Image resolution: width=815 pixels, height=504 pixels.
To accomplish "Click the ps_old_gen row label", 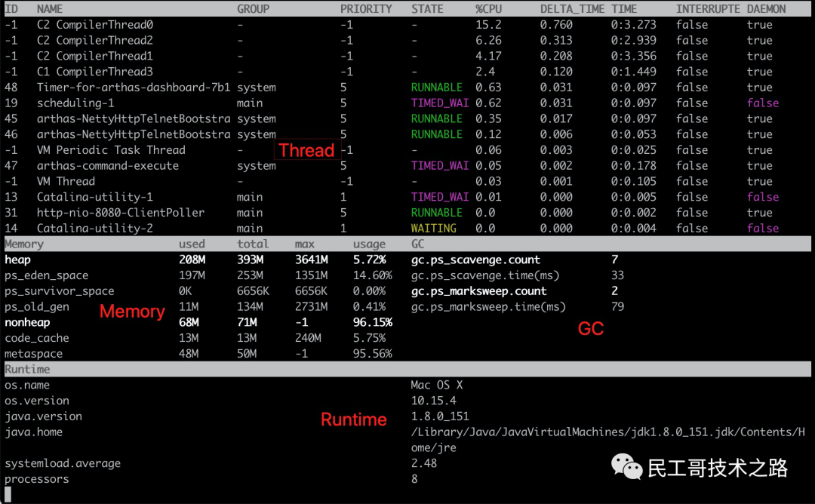I will click(37, 306).
